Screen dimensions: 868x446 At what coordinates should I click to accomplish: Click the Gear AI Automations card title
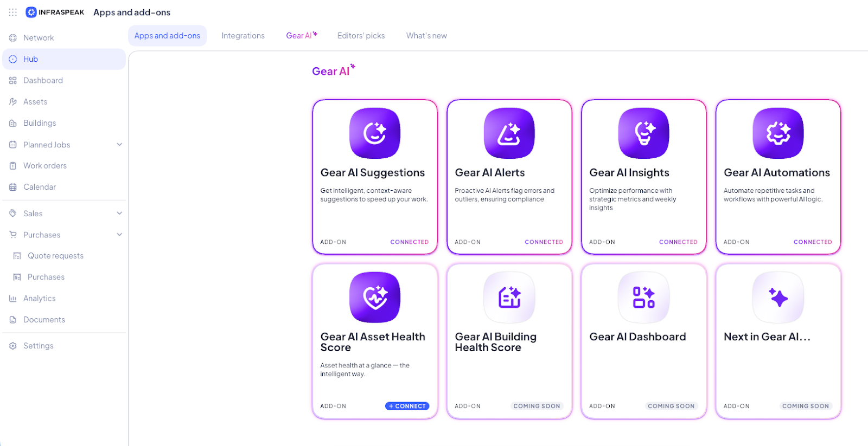[777, 172]
